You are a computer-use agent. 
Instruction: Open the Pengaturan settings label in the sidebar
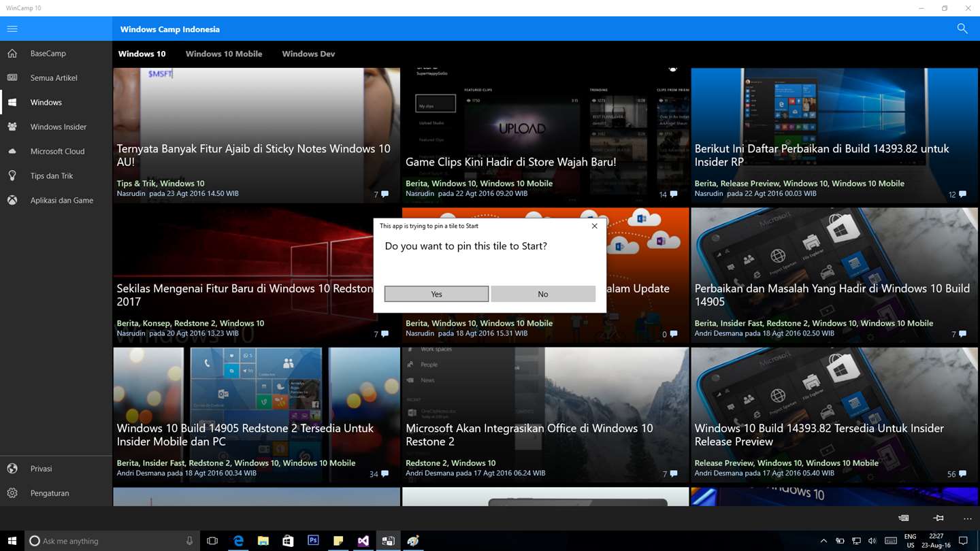tap(50, 493)
